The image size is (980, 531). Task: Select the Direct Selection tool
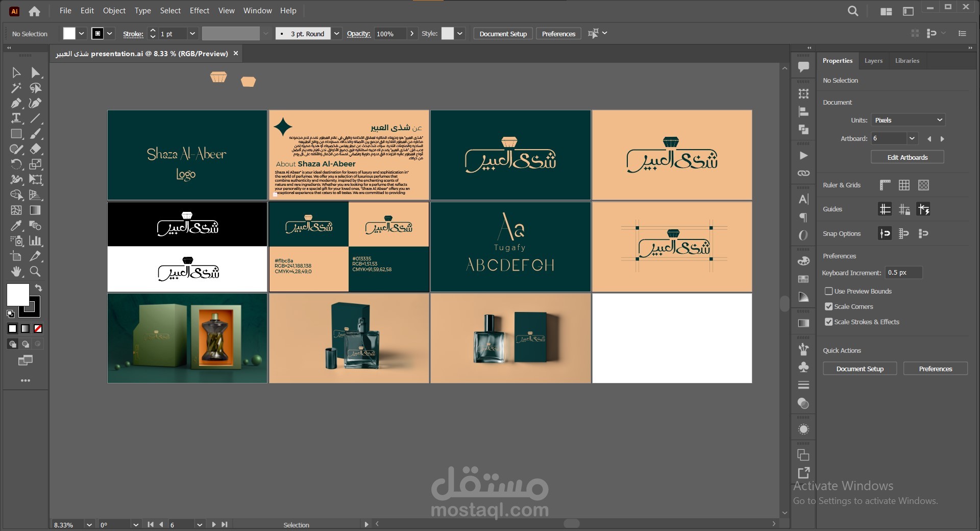[35, 73]
